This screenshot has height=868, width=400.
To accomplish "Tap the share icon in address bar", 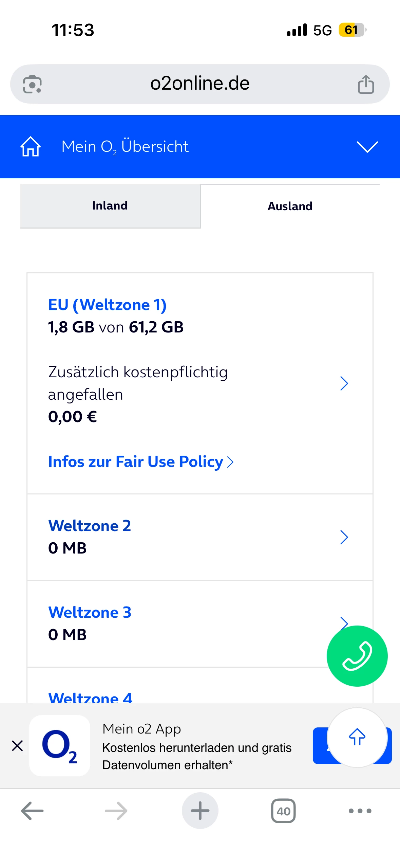I will tap(366, 84).
